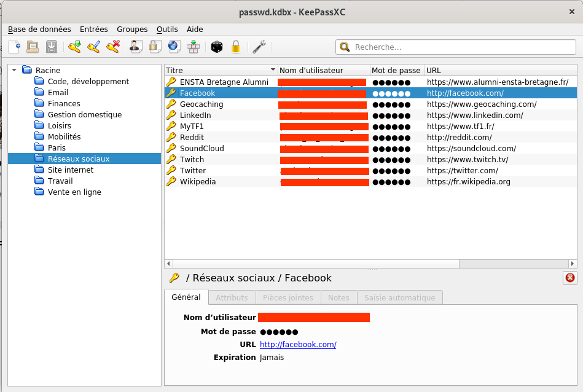
Task: Click the folder icon beside Loisirs
Action: 39,125
